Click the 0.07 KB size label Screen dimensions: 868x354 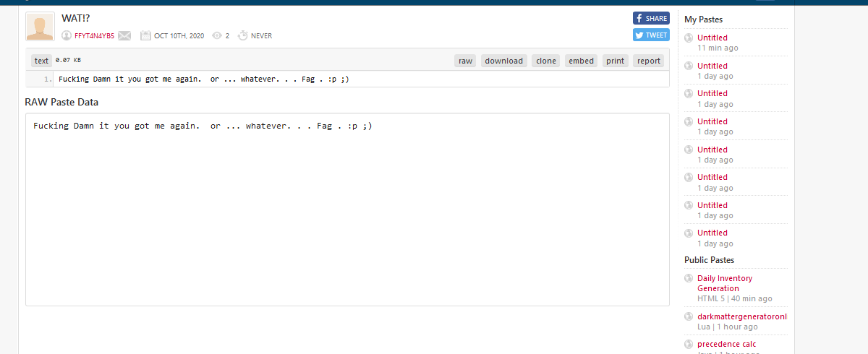point(68,61)
